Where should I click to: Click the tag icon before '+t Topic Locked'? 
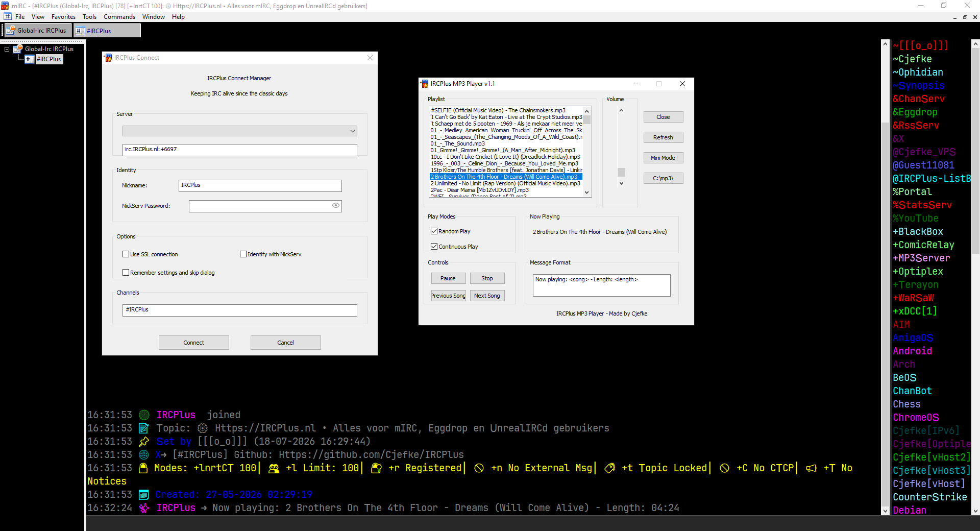point(610,468)
